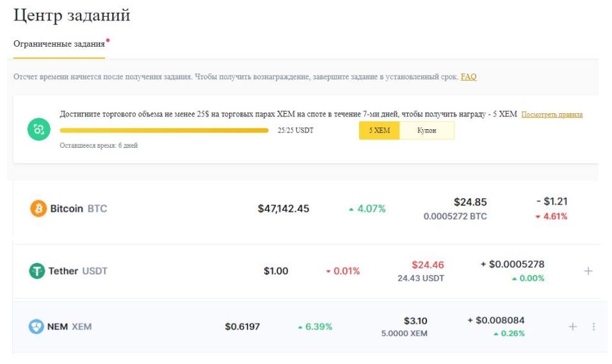The height and width of the screenshot is (364, 612).
Task: Click the Tether coin icon
Action: point(37,271)
